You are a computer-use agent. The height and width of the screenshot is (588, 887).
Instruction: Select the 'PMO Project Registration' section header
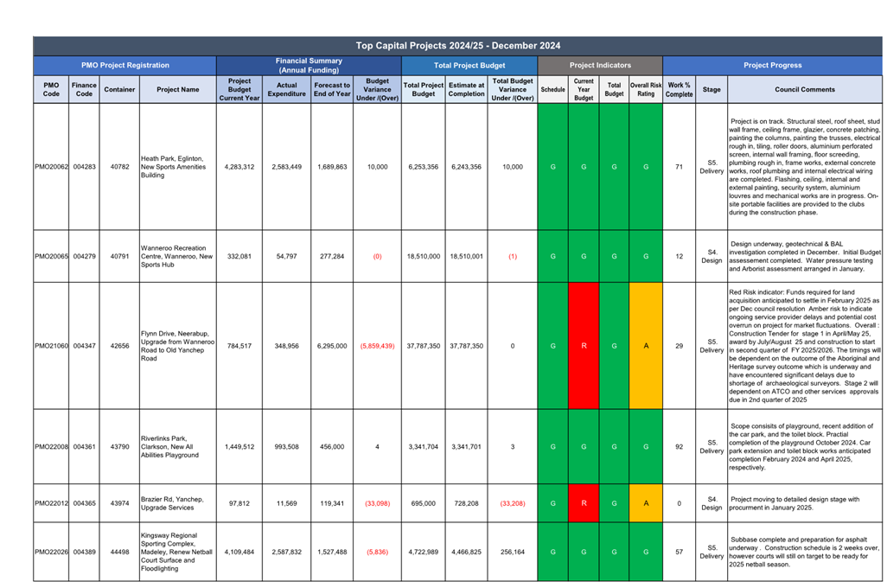pos(125,65)
